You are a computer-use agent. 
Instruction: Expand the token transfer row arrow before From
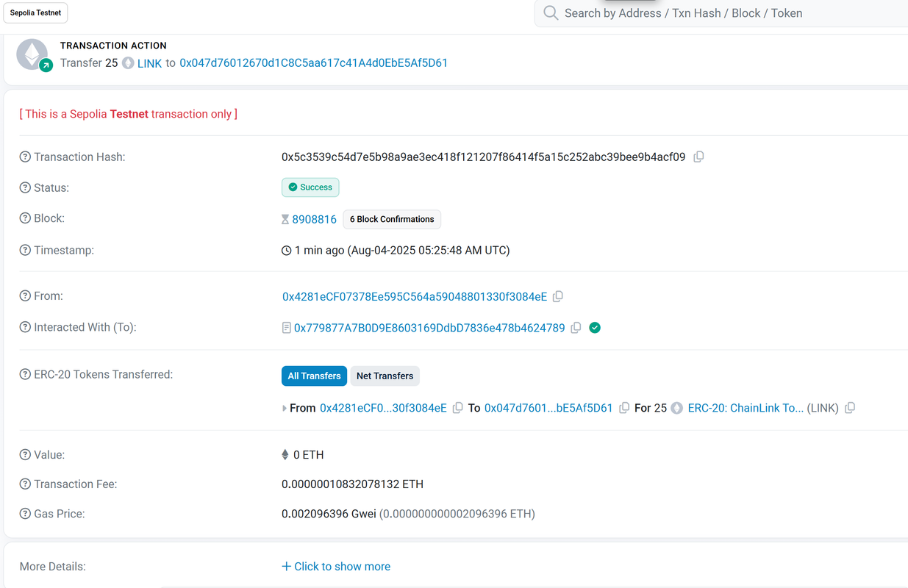click(285, 408)
